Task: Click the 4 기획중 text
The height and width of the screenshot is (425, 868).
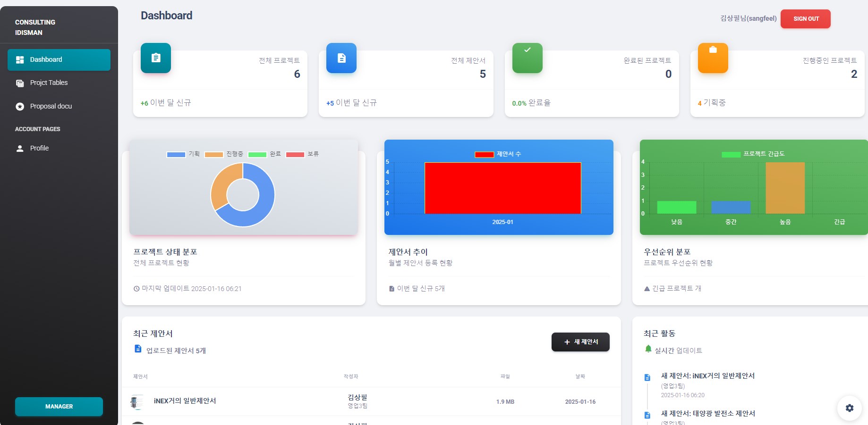Action: (712, 103)
